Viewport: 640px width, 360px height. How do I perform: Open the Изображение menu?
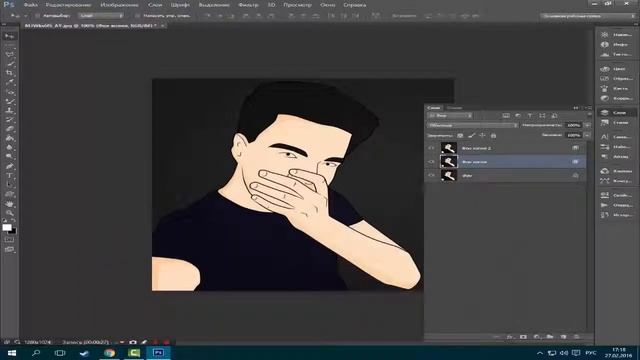coord(119,5)
